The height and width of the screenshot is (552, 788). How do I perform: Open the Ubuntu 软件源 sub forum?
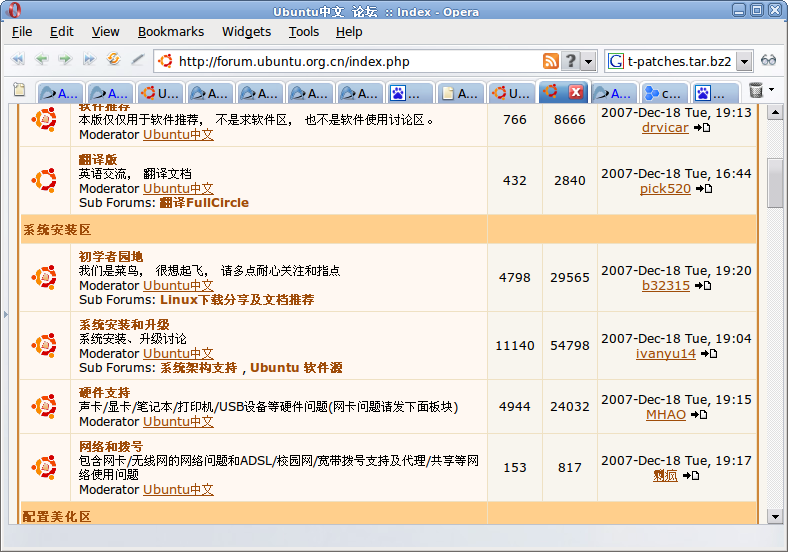tap(296, 368)
